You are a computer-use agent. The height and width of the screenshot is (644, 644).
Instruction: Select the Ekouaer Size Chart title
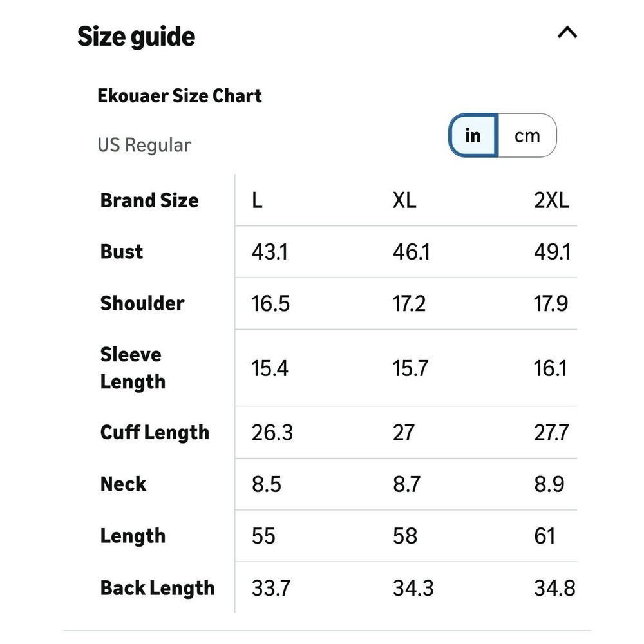180,96
